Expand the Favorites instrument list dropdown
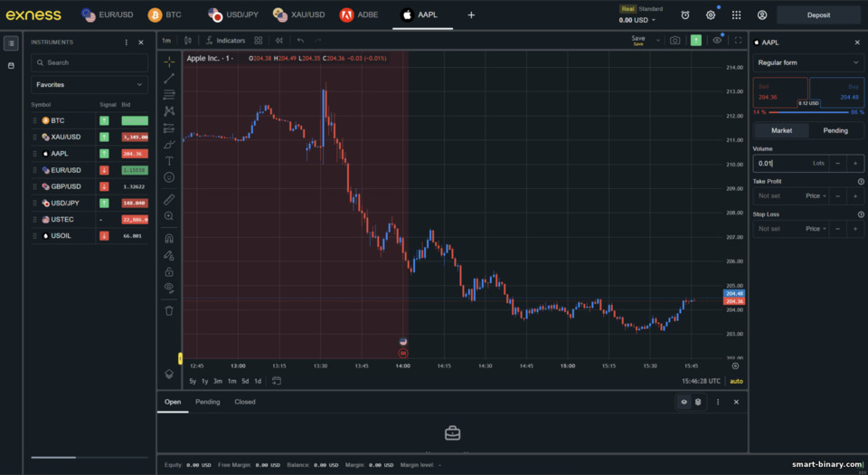 pos(90,85)
